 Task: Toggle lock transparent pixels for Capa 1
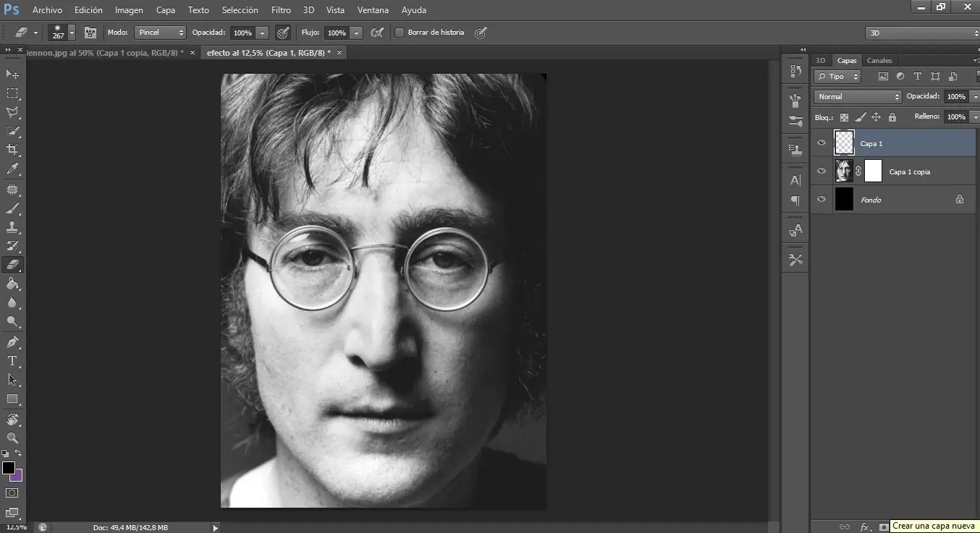tap(844, 116)
